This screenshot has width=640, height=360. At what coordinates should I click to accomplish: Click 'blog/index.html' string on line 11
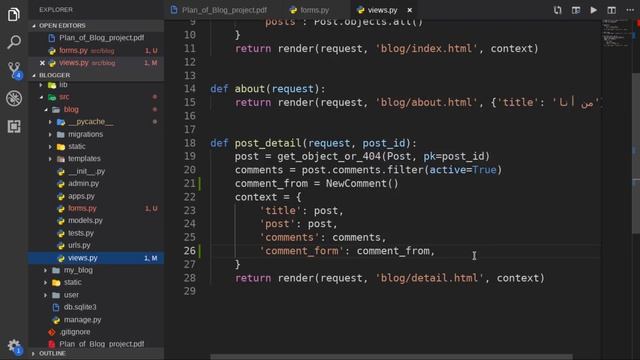coord(427,49)
